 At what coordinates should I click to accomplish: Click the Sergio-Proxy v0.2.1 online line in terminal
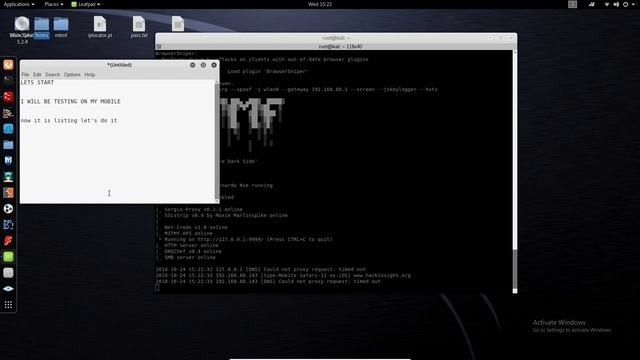(x=203, y=209)
